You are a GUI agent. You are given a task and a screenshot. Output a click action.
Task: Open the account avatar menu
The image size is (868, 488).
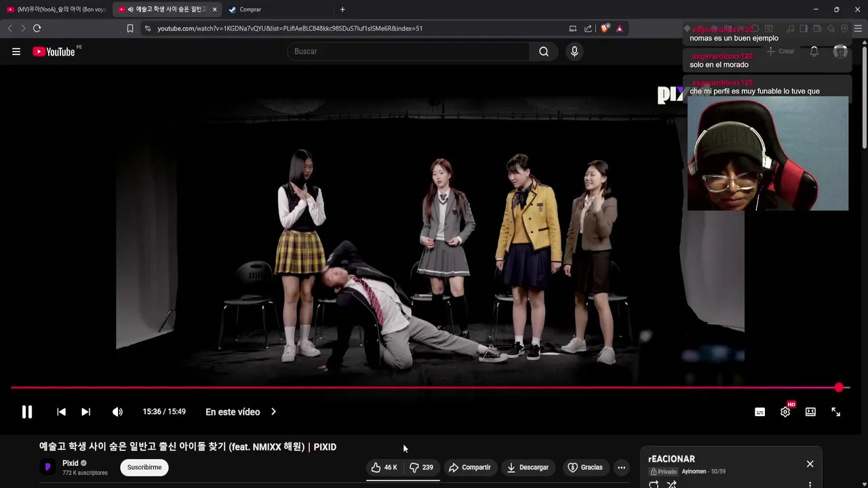(840, 52)
